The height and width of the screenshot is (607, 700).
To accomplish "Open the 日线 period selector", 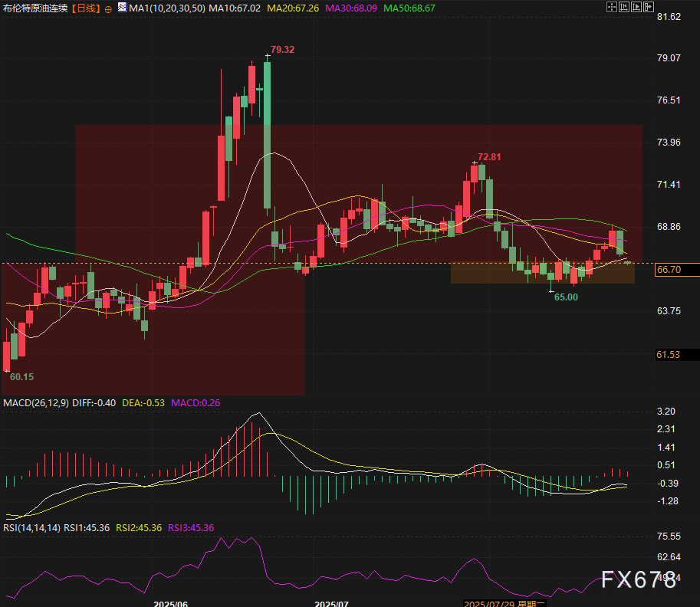I will pyautogui.click(x=84, y=8).
